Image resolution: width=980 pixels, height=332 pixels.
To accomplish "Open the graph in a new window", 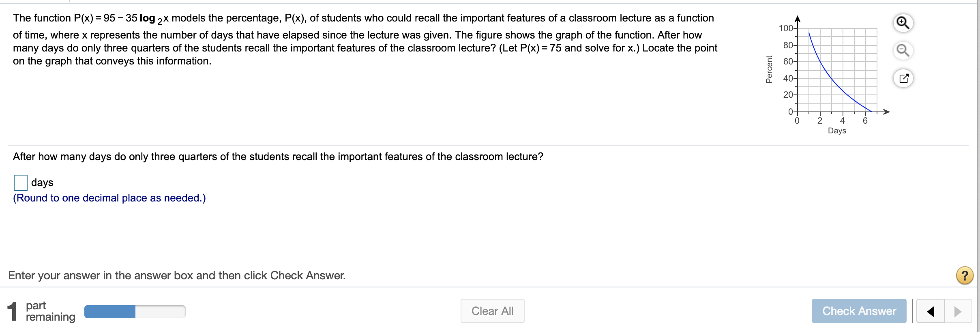I will [x=903, y=78].
